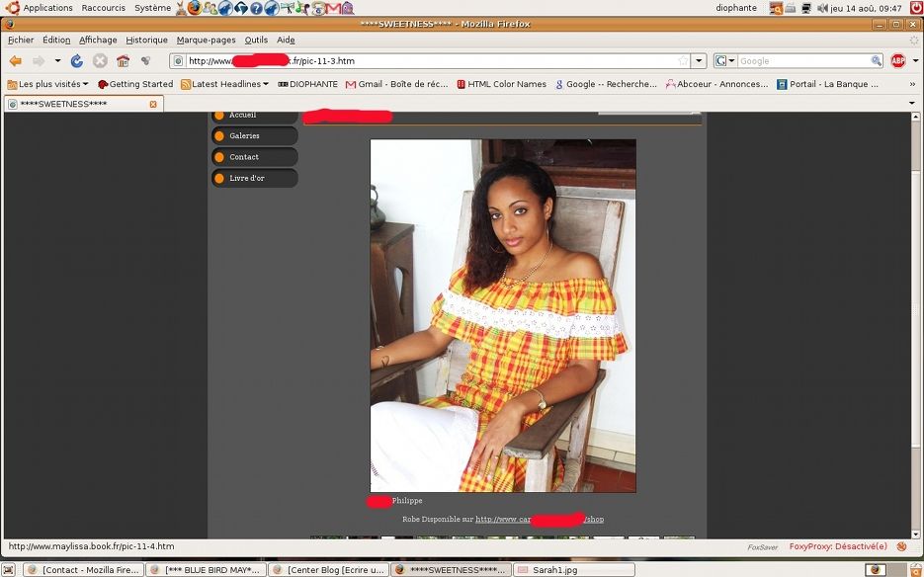Open the Outils menu
Screen dimensions: 924x577
click(256, 41)
